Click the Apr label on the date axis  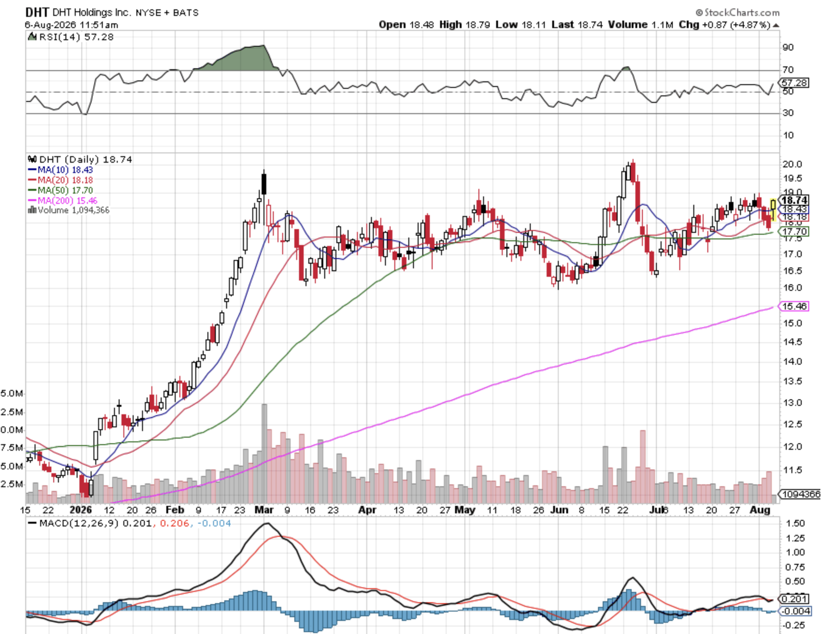click(x=367, y=510)
